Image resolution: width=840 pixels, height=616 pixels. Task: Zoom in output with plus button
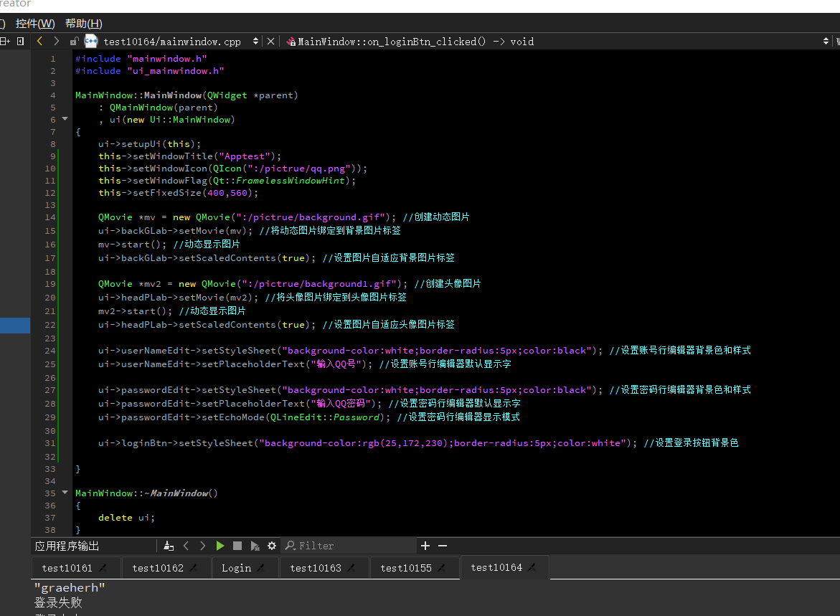[x=425, y=546]
